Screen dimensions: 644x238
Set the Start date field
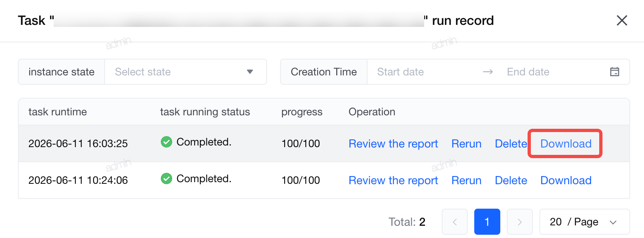pos(423,72)
